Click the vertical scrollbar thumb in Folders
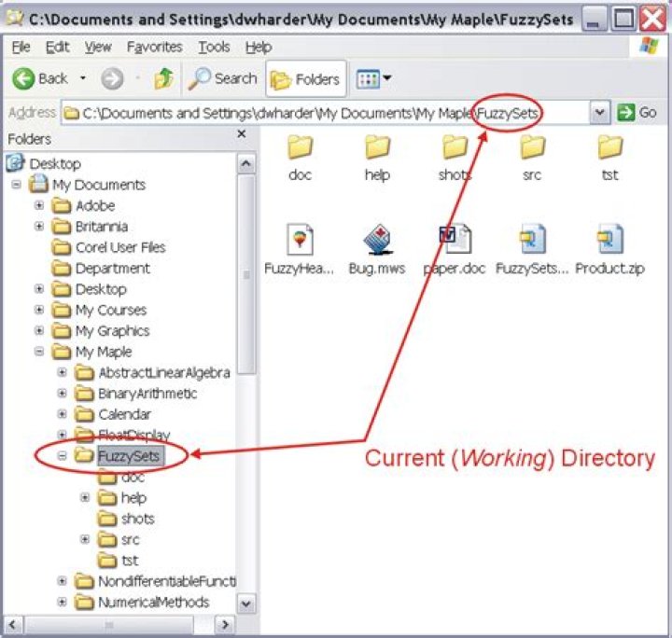 pyautogui.click(x=246, y=274)
